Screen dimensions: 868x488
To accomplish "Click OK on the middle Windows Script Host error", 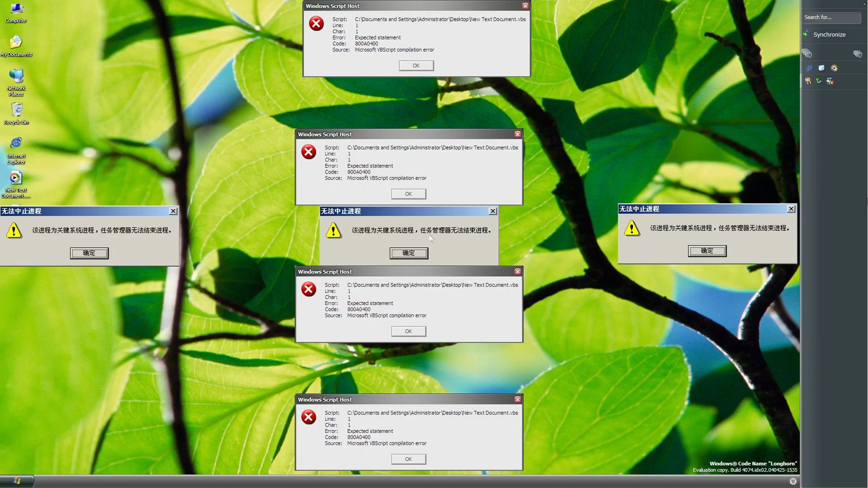I will [408, 331].
